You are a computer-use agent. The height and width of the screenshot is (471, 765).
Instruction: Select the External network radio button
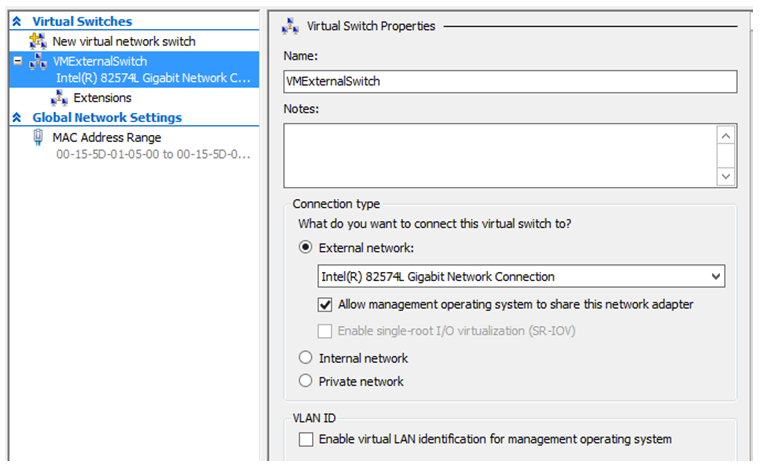tap(305, 247)
